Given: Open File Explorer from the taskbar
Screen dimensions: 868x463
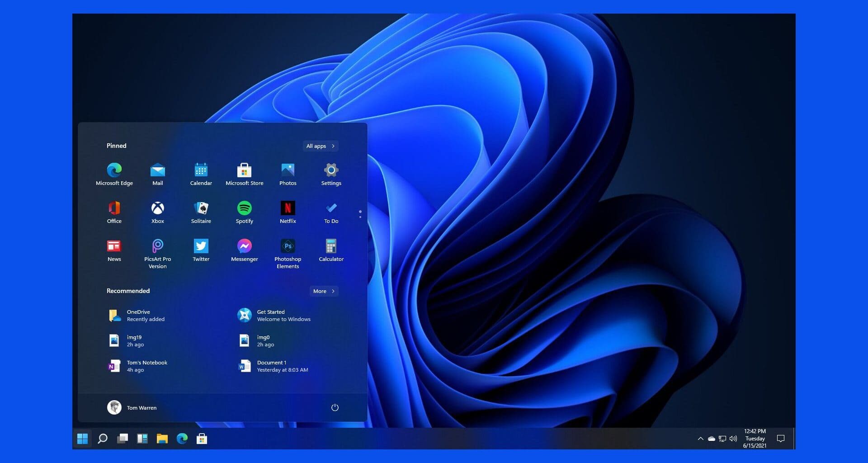Looking at the screenshot, I should click(x=162, y=439).
